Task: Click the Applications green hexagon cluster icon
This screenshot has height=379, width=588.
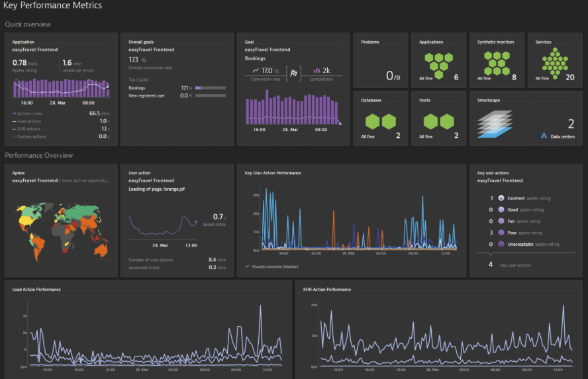Action: [x=438, y=65]
